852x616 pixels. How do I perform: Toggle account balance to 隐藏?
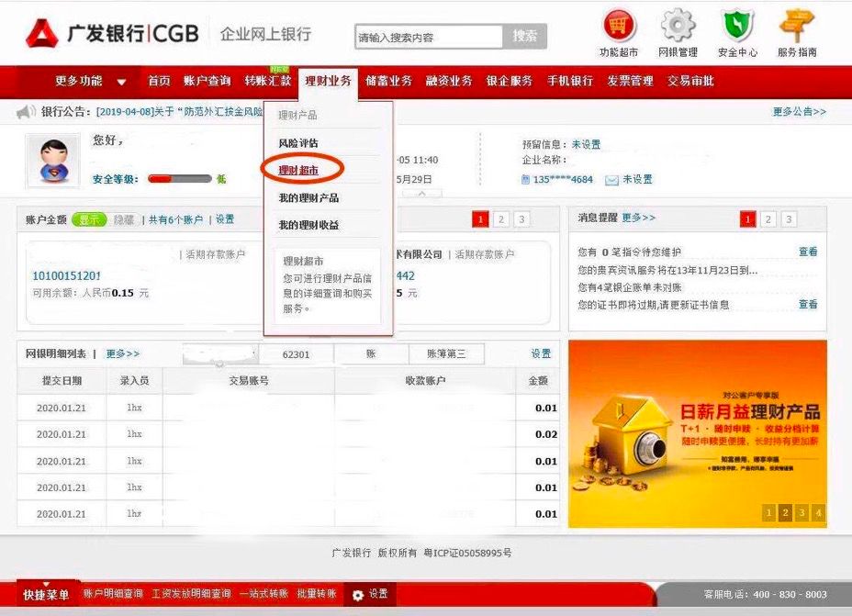[x=124, y=219]
